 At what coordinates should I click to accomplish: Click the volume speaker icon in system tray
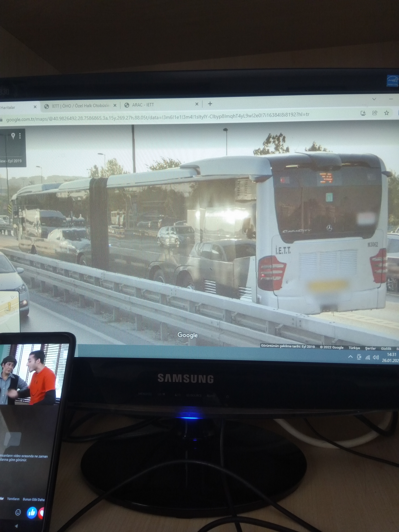tap(376, 357)
